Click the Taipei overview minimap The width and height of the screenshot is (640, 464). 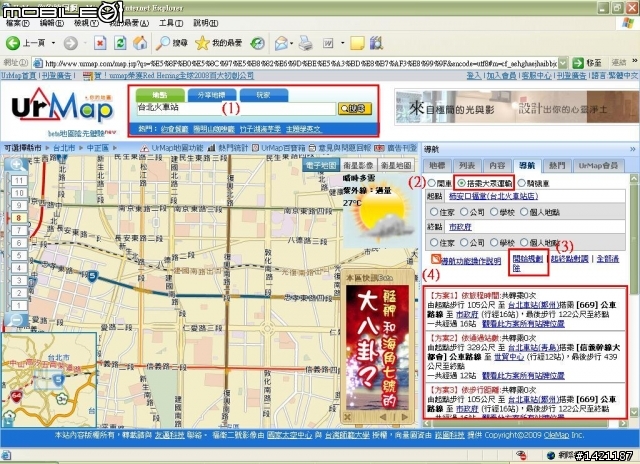point(49,380)
